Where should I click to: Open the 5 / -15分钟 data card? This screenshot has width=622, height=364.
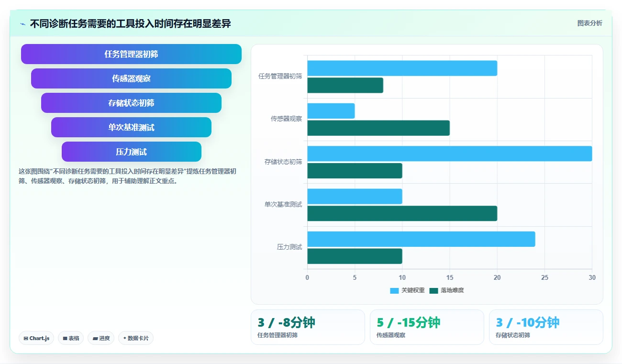tap(427, 327)
